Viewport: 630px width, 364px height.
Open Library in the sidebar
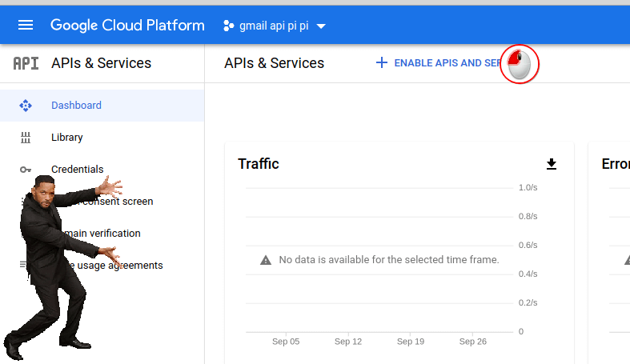click(x=102, y=138)
